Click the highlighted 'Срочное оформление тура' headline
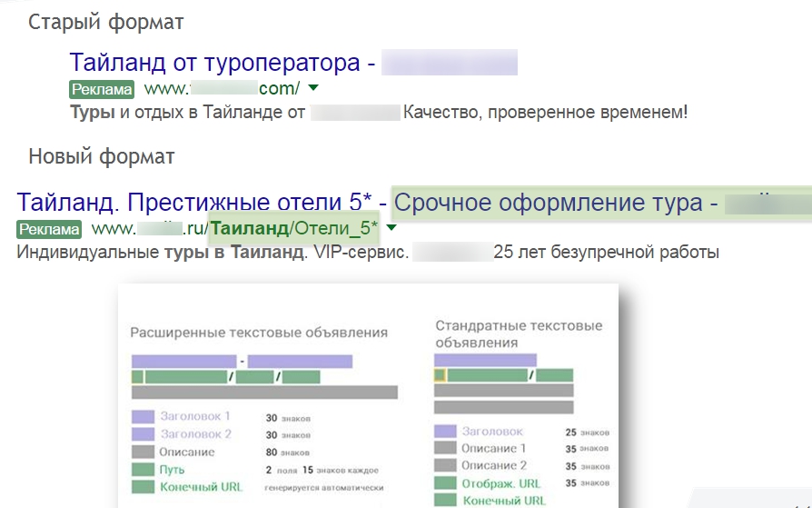Screen dimensions: 812x508 tap(556, 203)
